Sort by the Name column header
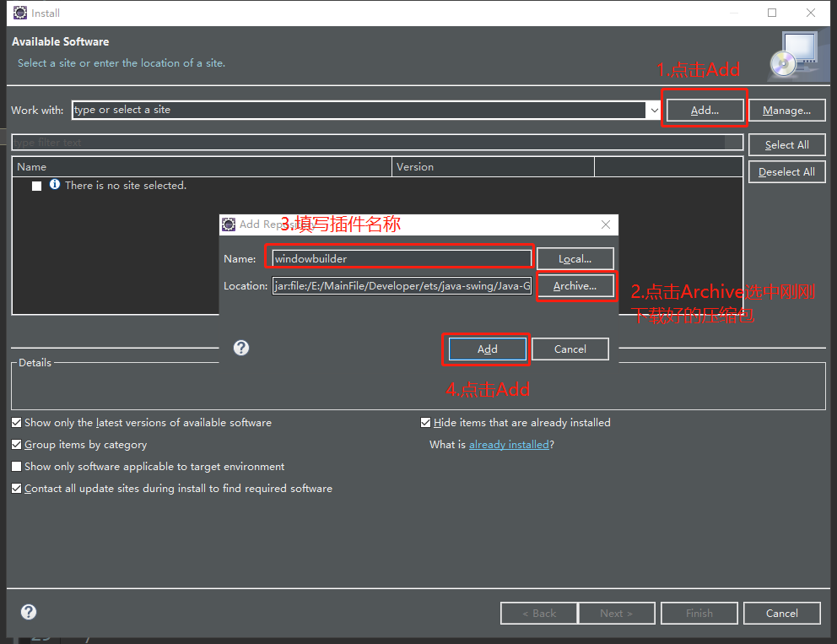The width and height of the screenshot is (837, 644). (x=202, y=166)
